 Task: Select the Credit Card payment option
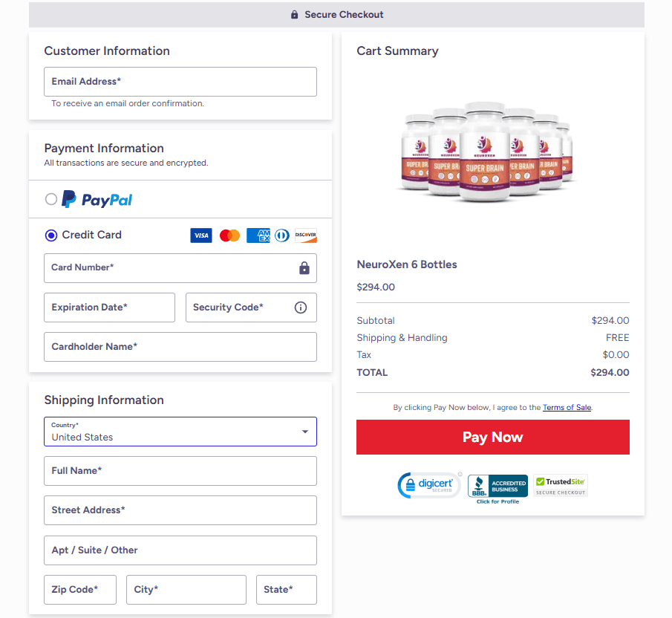(50, 235)
